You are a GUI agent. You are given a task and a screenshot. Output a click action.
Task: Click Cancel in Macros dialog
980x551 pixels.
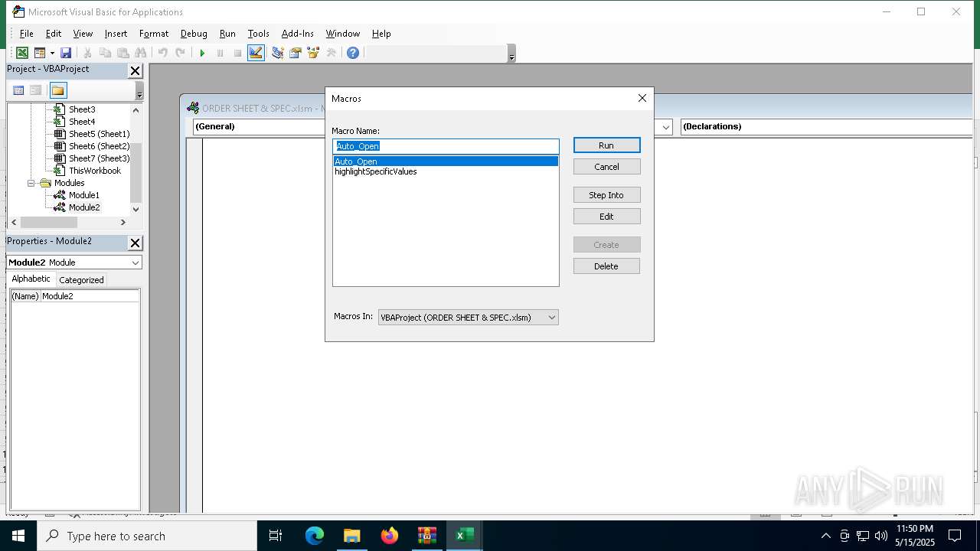(606, 167)
